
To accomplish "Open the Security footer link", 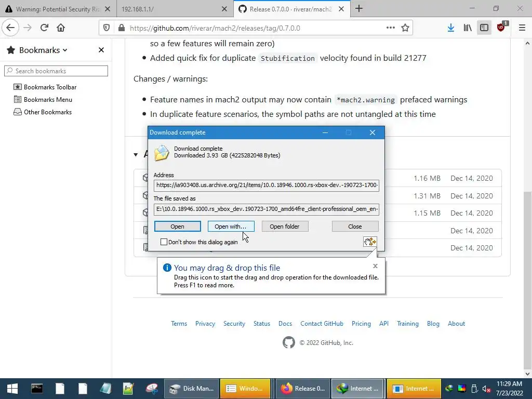I will (x=234, y=324).
